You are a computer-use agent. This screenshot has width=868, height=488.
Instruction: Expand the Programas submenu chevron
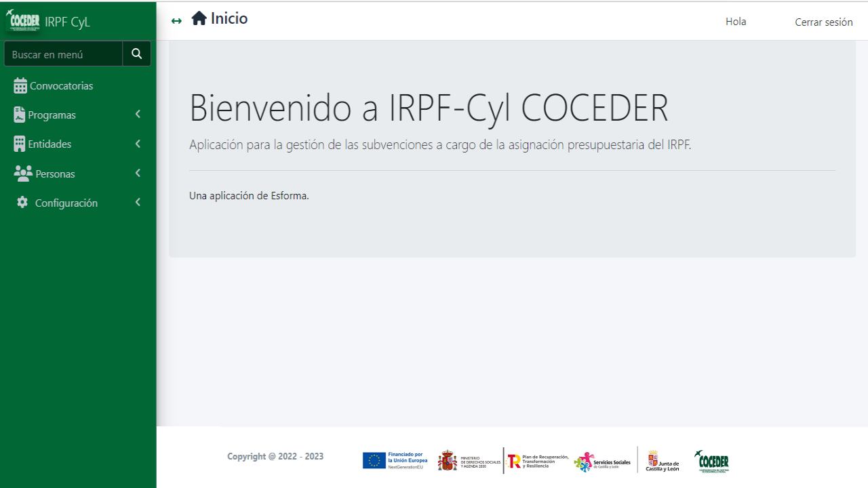(x=138, y=115)
